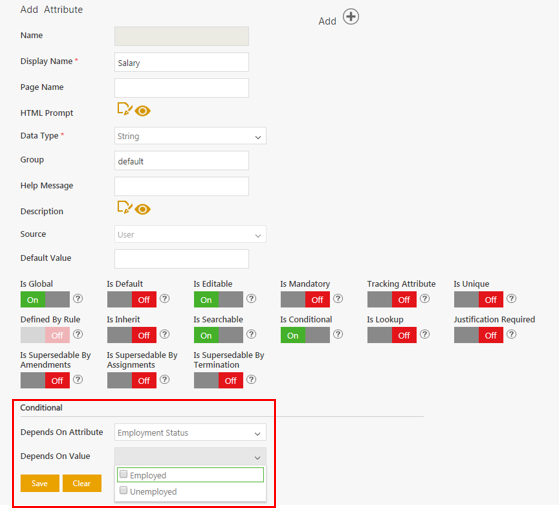Open help icon next to Defined By Rule
This screenshot has height=513, width=560.
pyautogui.click(x=78, y=334)
